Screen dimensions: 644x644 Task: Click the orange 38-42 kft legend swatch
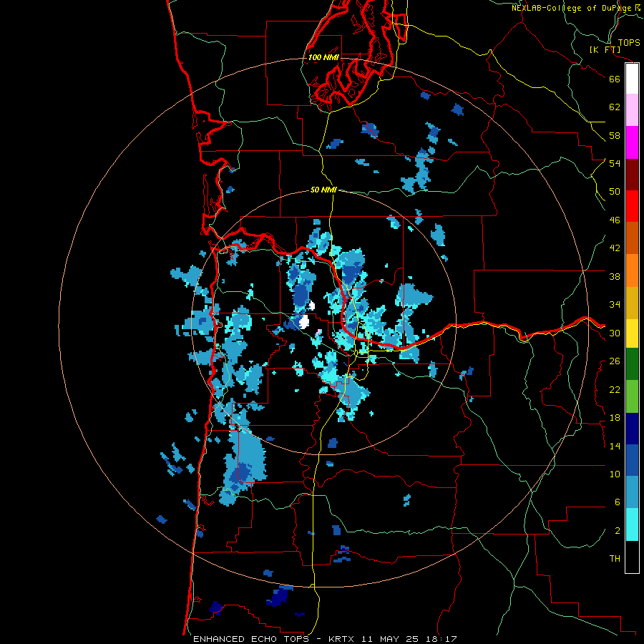(632, 270)
